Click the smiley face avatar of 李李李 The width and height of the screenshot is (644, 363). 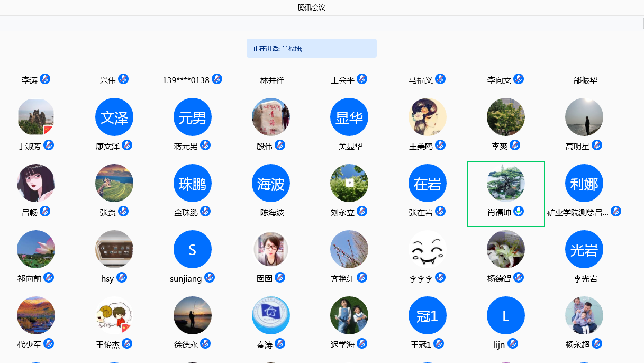coord(428,249)
